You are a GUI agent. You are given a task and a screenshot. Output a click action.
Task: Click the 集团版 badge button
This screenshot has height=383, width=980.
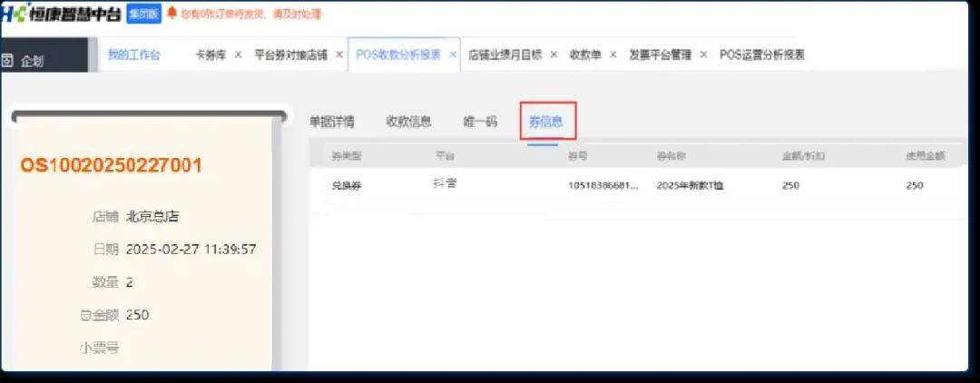pos(145,14)
